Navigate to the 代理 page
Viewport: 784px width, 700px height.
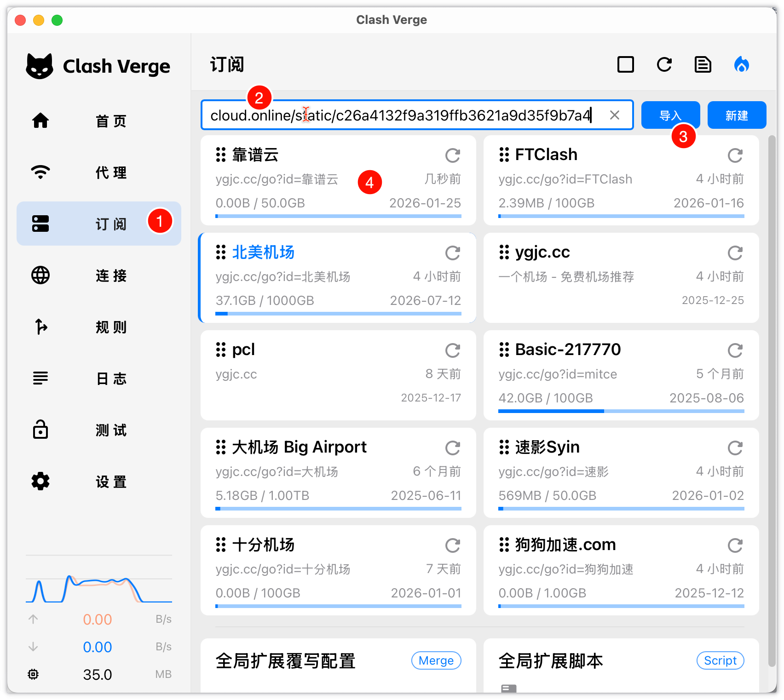coord(110,172)
